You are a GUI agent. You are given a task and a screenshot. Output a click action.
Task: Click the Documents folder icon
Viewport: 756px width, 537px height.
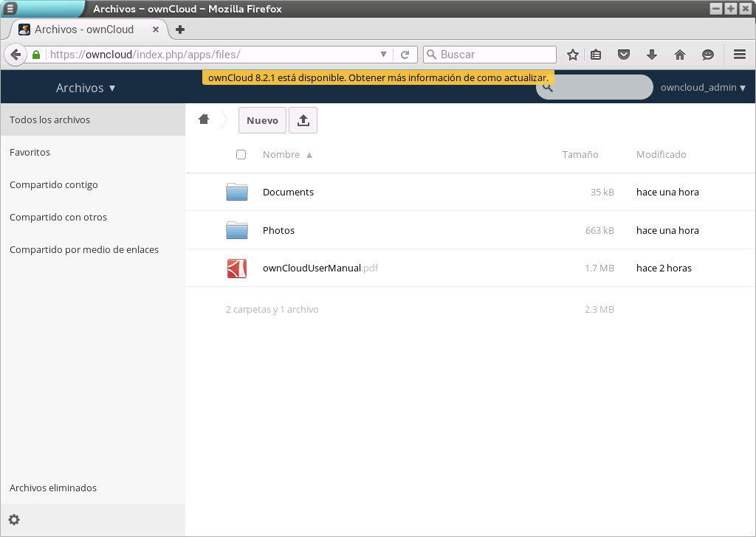[237, 192]
